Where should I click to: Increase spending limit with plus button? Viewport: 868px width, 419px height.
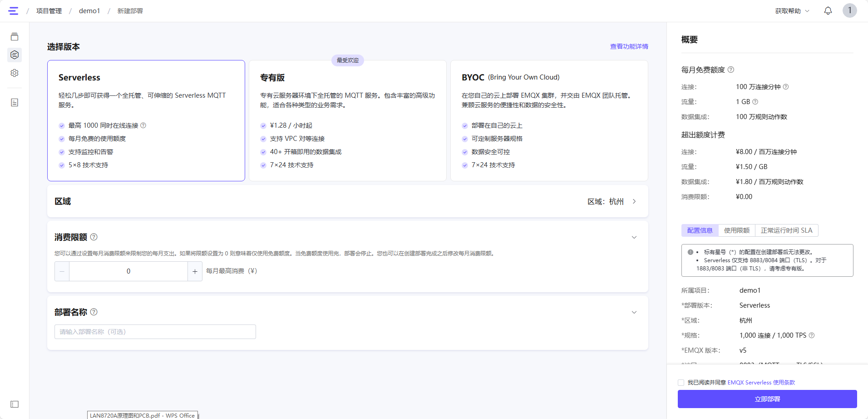pyautogui.click(x=195, y=271)
